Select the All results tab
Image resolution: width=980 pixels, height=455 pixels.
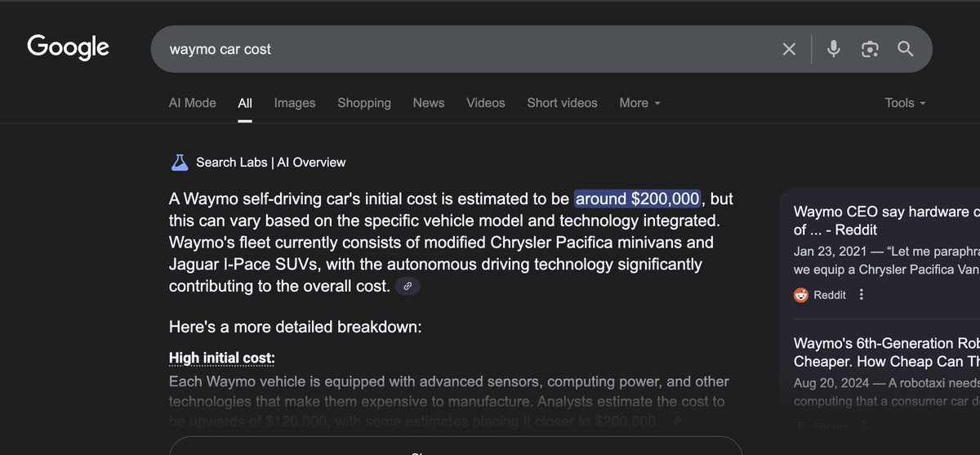[x=245, y=103]
